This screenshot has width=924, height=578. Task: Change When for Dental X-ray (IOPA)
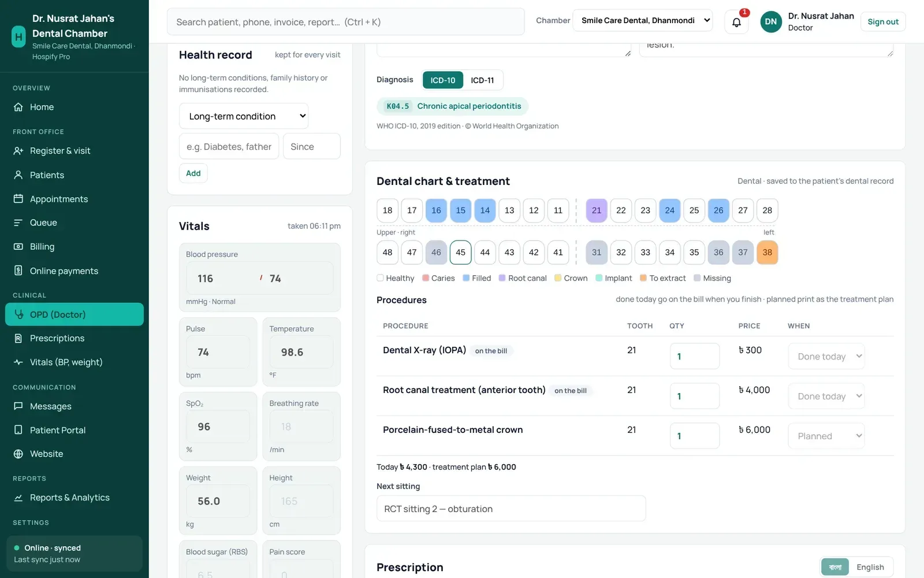coord(826,357)
